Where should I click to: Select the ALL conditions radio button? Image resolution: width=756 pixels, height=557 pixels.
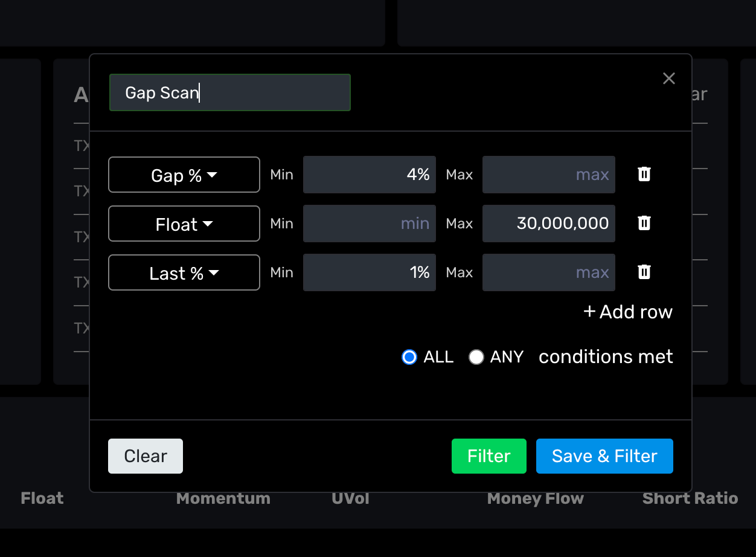409,357
